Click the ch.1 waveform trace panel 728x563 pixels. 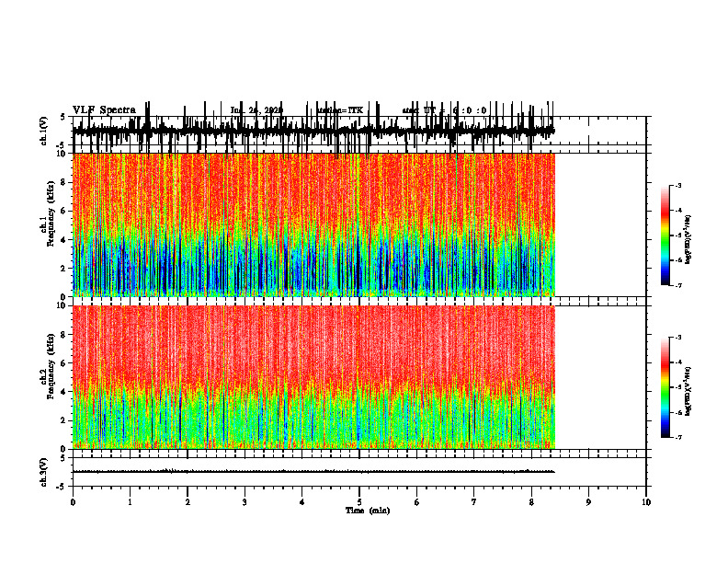click(x=359, y=131)
